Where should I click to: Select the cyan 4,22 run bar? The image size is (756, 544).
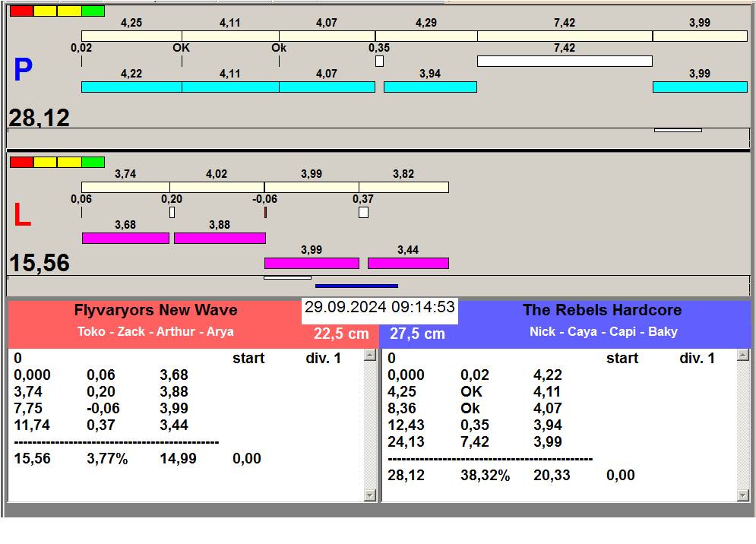coord(131,87)
